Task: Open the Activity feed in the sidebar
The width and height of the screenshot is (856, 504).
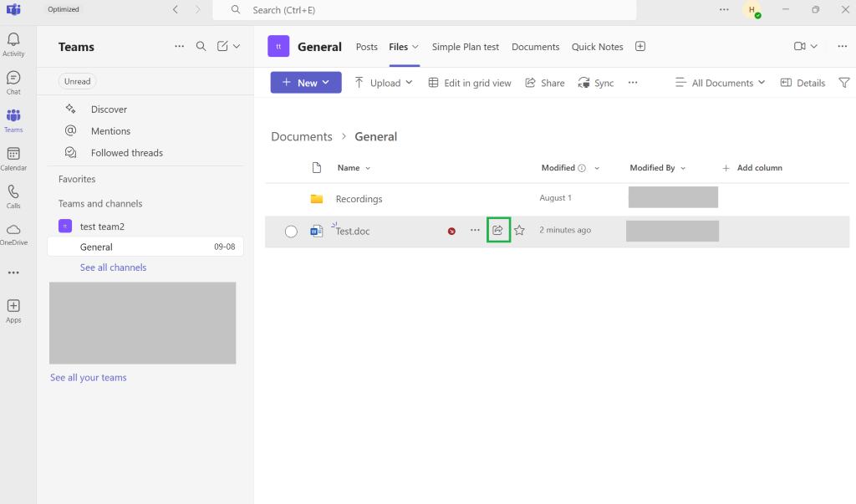Action: pos(13,44)
